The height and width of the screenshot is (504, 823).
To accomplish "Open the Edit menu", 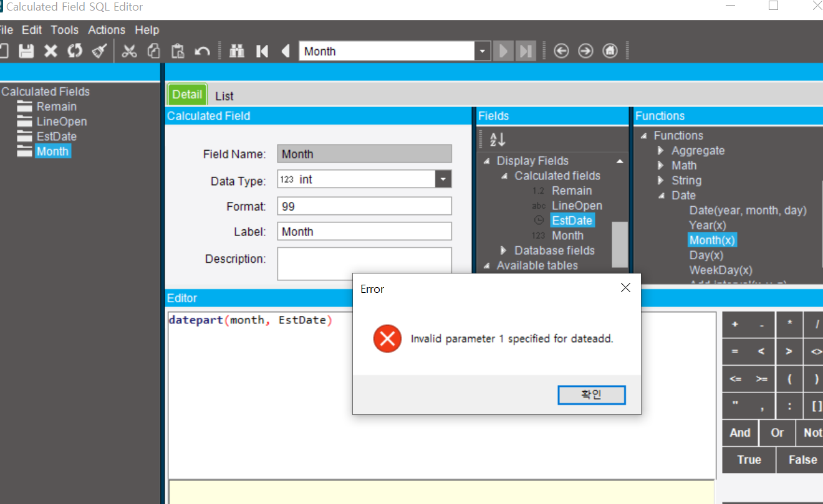I will (x=32, y=30).
